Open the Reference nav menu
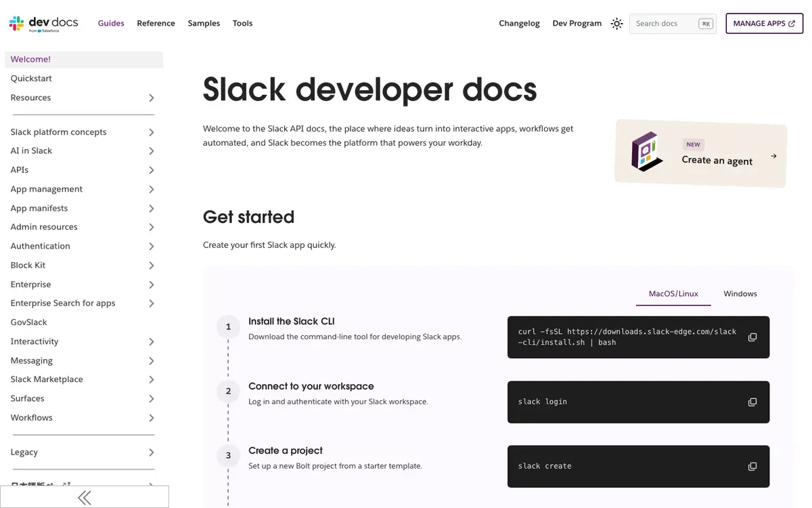This screenshot has width=812, height=508. [156, 23]
